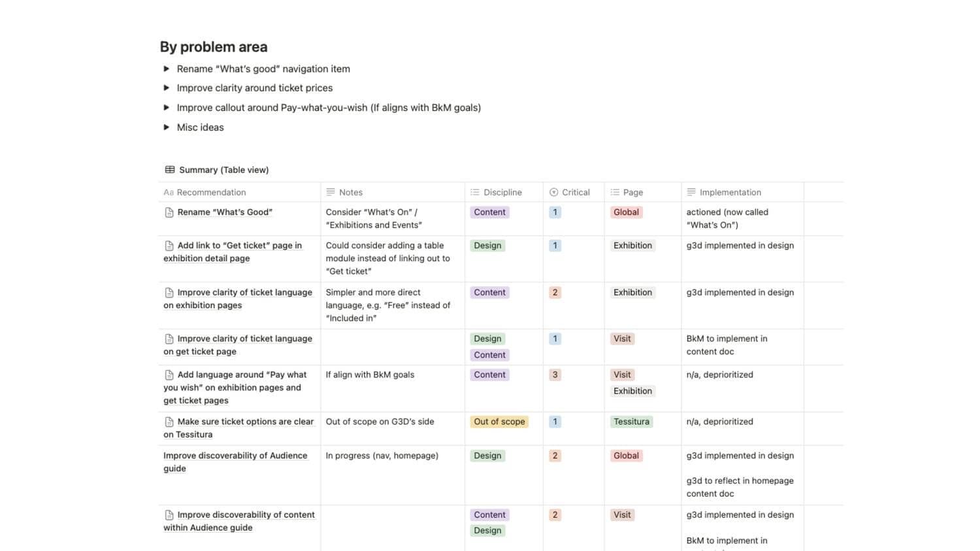Open Make sure ticket options are clear page
Screen dimensions: 980x551
[x=245, y=422]
